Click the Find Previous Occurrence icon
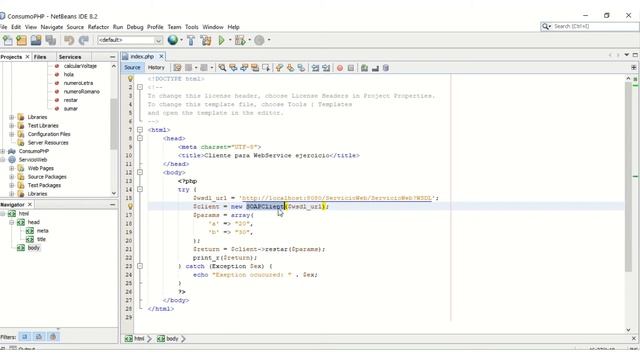Screen dimensions: 640x360 coord(233,68)
